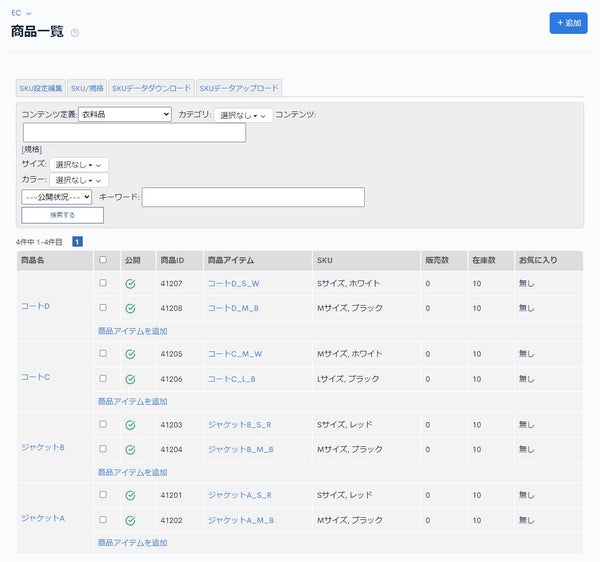This screenshot has width=600, height=562.
Task: Click published status icon for product 41207
Action: (x=130, y=283)
